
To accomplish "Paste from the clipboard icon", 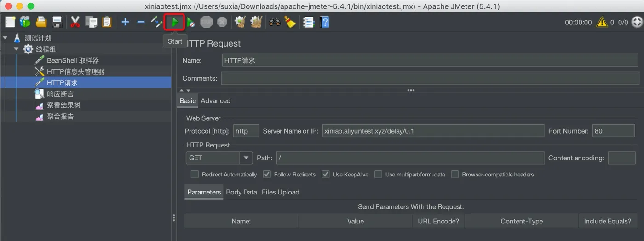I will [x=107, y=22].
